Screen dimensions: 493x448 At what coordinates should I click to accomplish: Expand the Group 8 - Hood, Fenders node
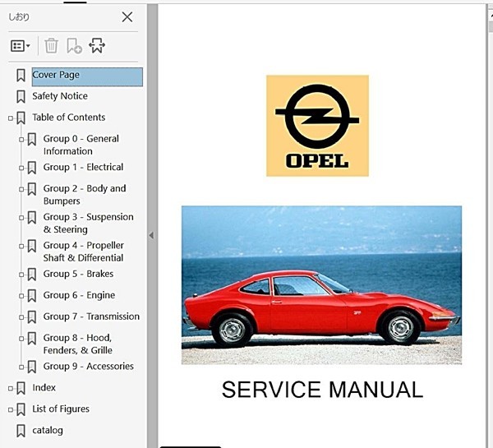click(21, 339)
